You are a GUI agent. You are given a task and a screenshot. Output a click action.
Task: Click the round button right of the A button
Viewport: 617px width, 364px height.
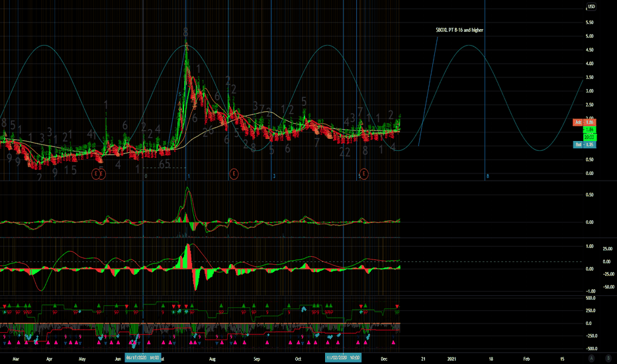pos(608,358)
